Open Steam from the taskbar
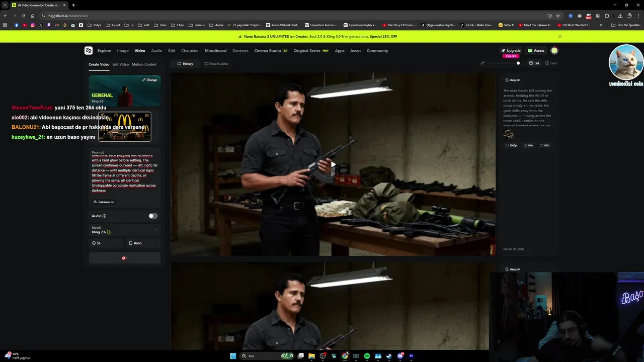Screen dimensions: 644x362 coord(389,356)
